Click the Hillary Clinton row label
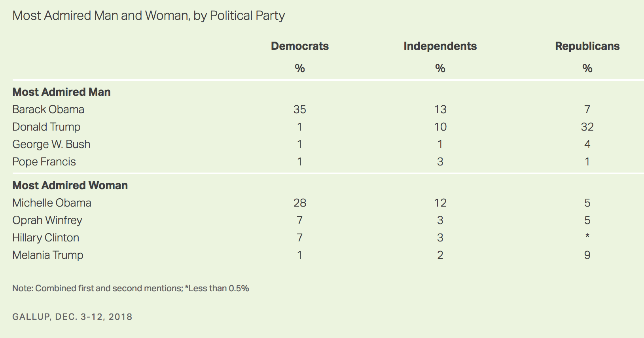The width and height of the screenshot is (644, 338). 45,237
